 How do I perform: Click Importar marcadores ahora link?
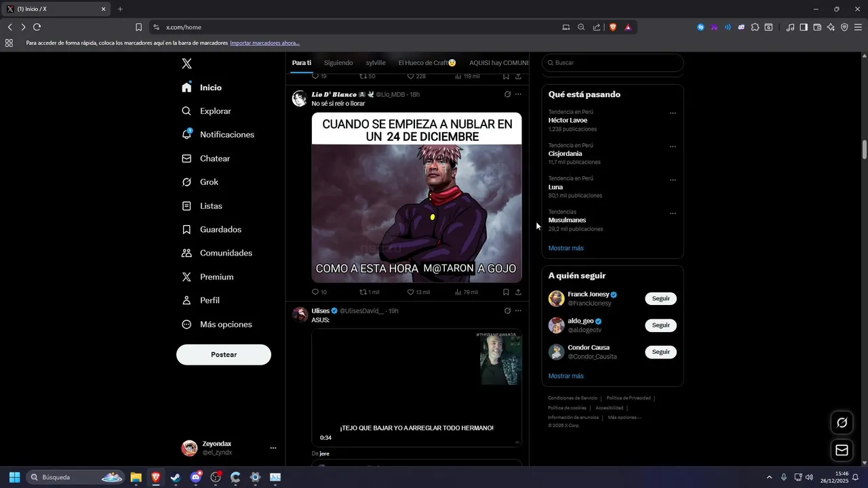click(264, 43)
